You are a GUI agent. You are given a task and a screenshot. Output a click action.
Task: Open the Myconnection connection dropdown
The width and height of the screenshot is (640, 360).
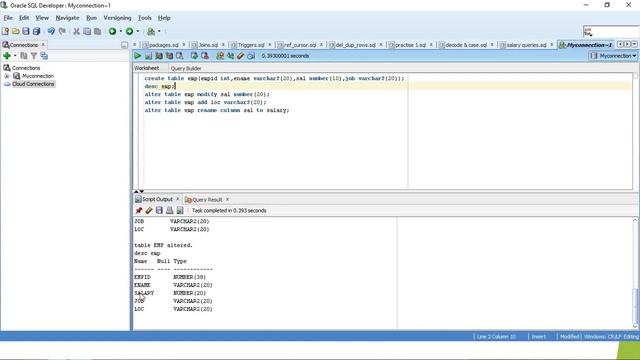(613, 56)
